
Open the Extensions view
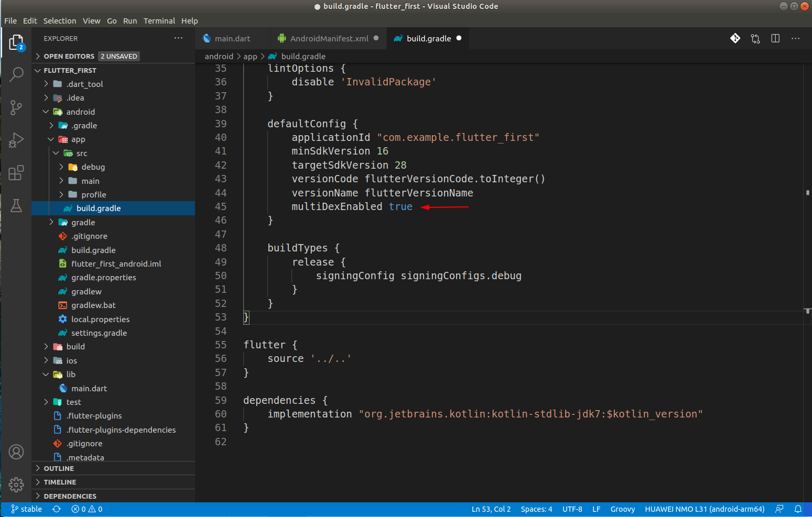[x=16, y=172]
